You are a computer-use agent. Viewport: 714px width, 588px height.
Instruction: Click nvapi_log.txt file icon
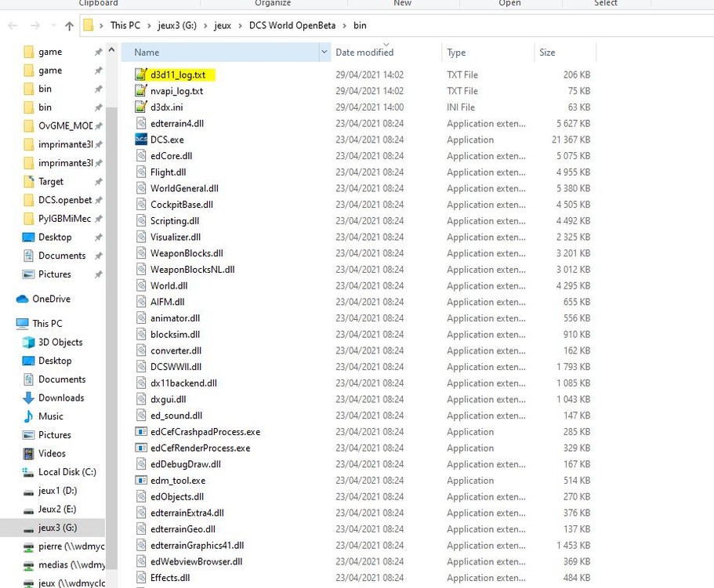pyautogui.click(x=141, y=91)
